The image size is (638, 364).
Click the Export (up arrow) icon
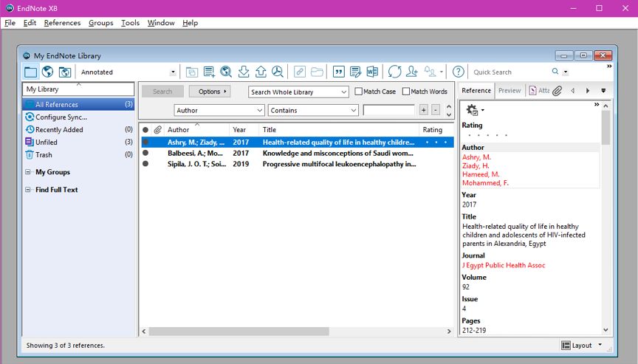261,72
